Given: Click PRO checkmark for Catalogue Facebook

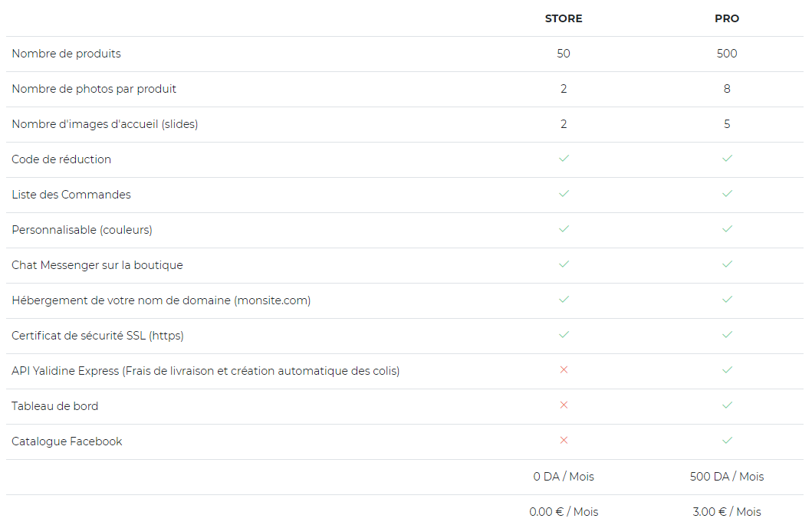Looking at the screenshot, I should pyautogui.click(x=727, y=441).
